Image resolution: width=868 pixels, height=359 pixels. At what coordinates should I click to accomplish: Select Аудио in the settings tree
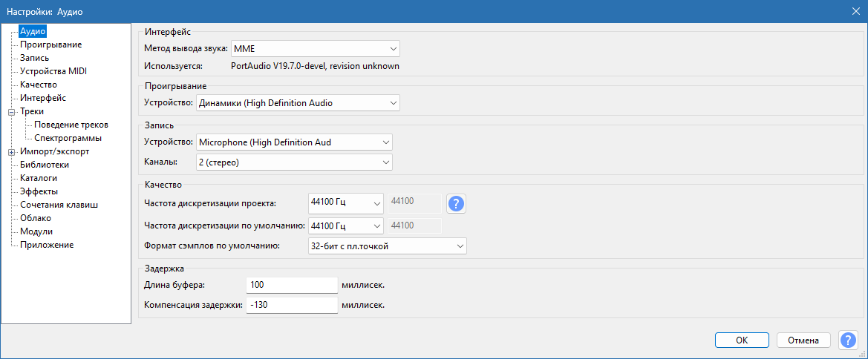point(33,31)
